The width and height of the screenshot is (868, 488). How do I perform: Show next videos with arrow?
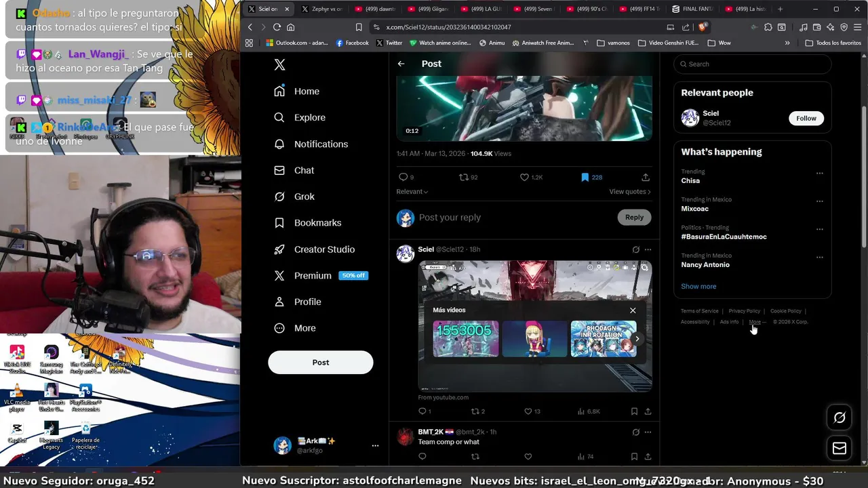pyautogui.click(x=637, y=339)
